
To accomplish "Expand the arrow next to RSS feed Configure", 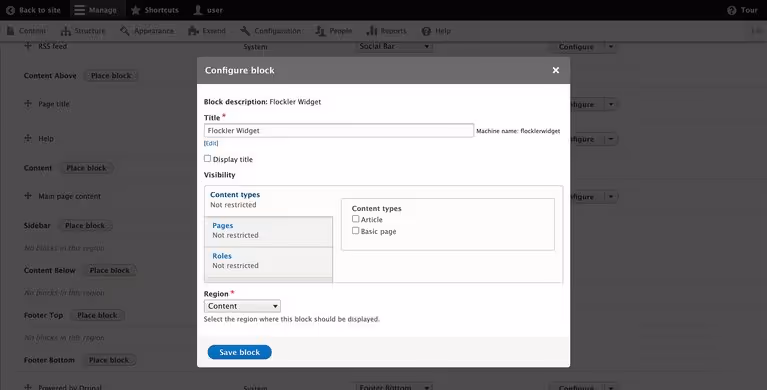I will coord(610,46).
